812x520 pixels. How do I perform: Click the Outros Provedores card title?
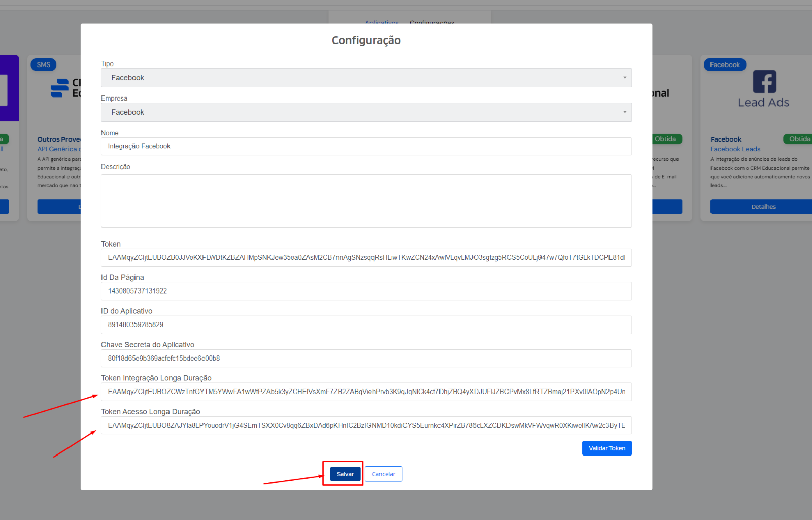59,139
